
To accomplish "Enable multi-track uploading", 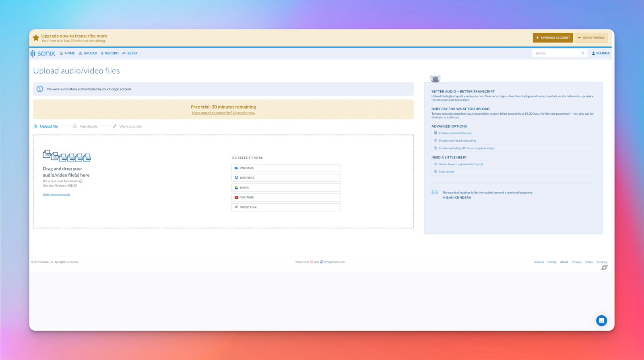I will tap(457, 141).
